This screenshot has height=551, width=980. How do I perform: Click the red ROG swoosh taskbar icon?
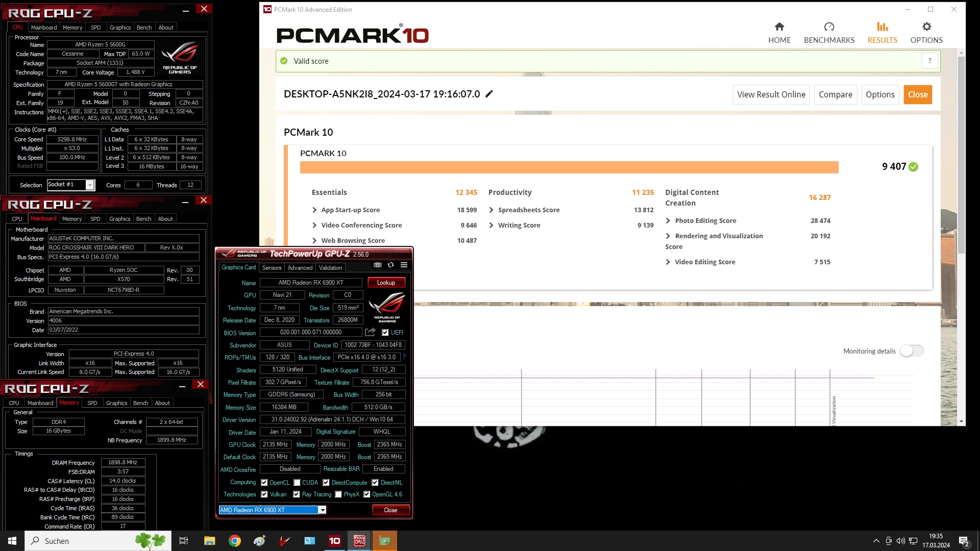coord(284,541)
